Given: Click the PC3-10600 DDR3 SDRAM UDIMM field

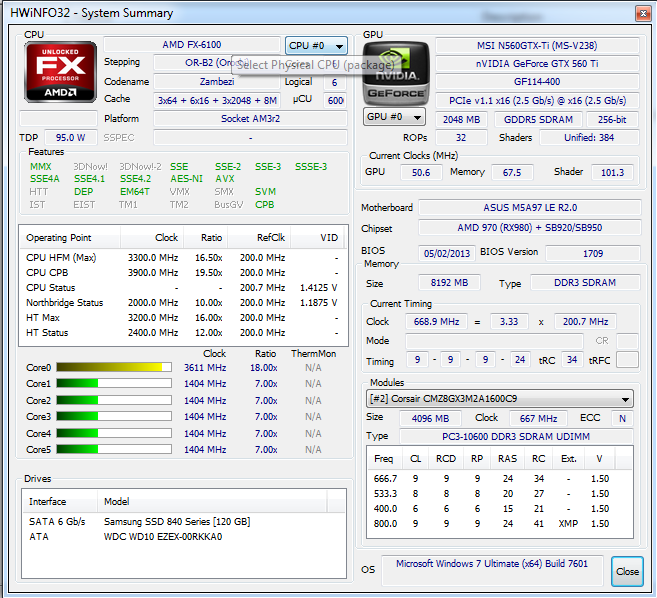Looking at the screenshot, I should coord(516,436).
